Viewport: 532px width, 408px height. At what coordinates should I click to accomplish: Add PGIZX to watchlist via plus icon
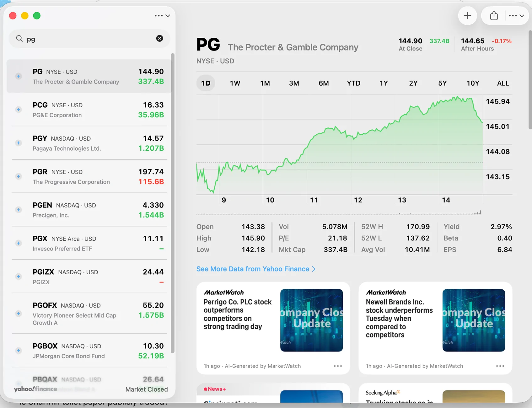tap(19, 276)
